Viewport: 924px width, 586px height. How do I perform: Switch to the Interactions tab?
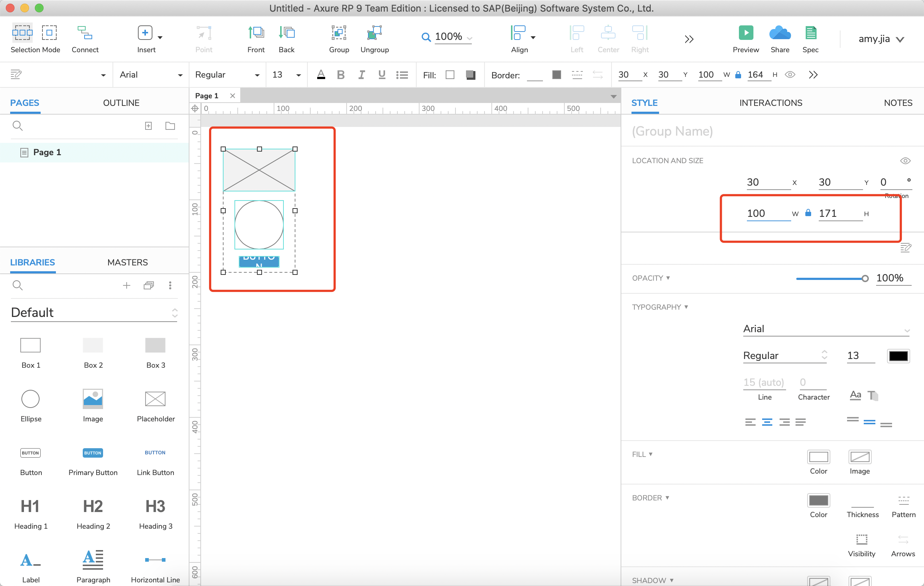pos(770,103)
